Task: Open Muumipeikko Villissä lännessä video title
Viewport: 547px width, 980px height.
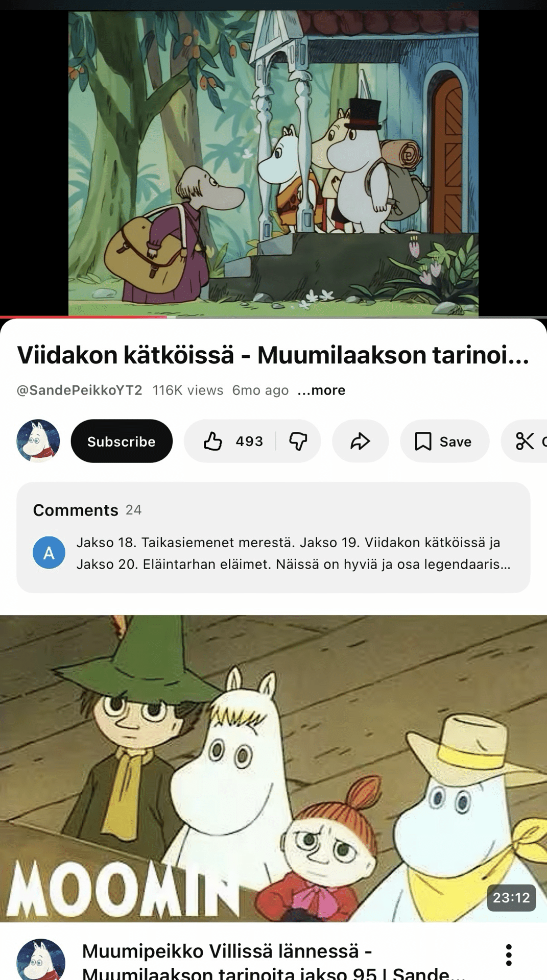Action: coord(273,962)
